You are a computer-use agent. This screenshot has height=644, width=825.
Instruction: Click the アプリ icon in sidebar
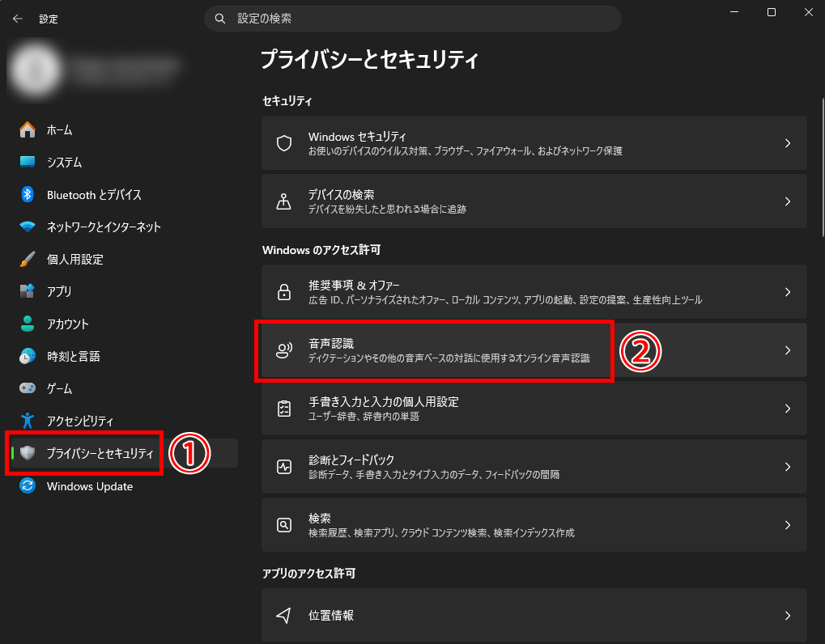[28, 291]
